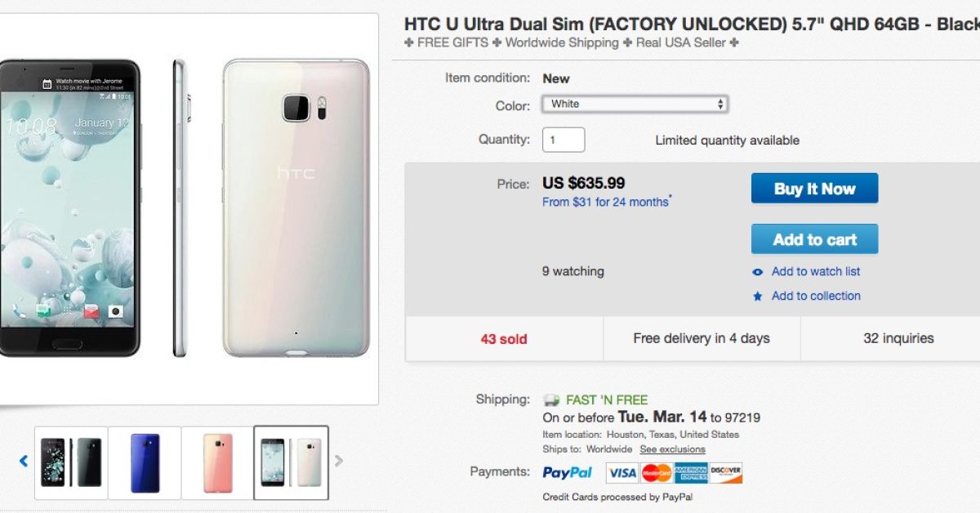Click the Add to cart button
This screenshot has height=513, width=980.
[x=814, y=239]
